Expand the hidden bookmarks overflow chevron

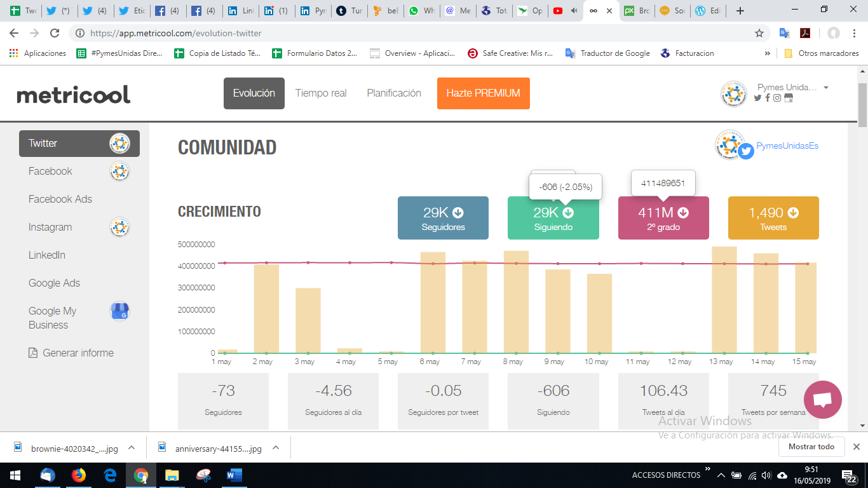[x=768, y=53]
